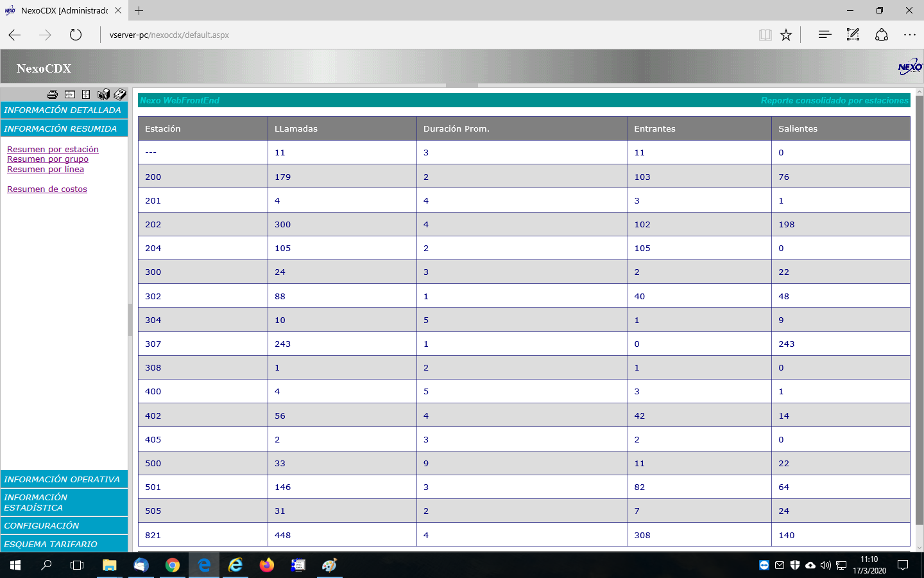Viewport: 924px width, 578px height.
Task: Open the Paint app in taskbar
Action: (x=329, y=565)
